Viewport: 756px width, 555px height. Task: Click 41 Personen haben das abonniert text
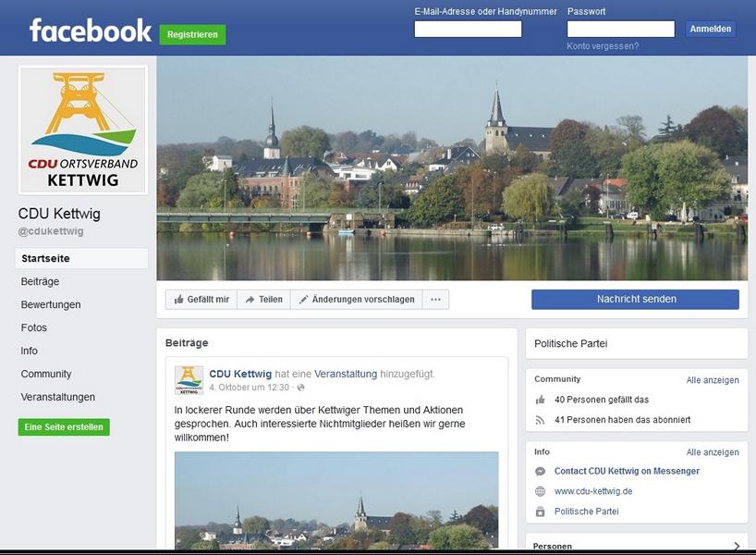(x=622, y=420)
